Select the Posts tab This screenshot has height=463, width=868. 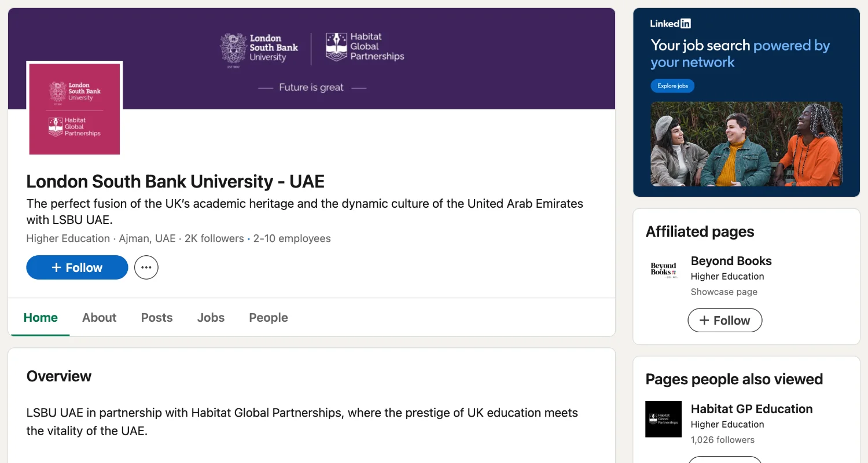[156, 317]
